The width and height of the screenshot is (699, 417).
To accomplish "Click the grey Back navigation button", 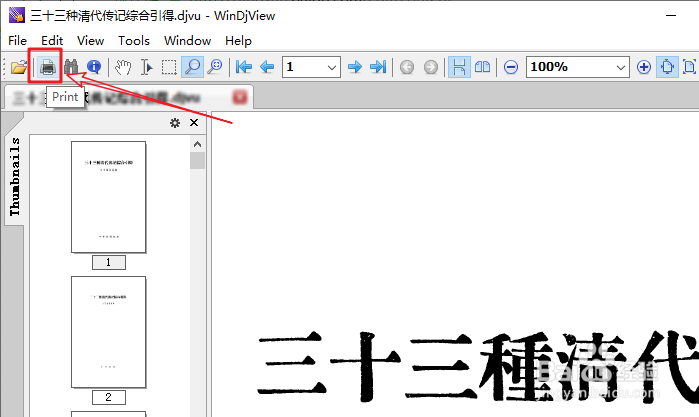I will (407, 67).
